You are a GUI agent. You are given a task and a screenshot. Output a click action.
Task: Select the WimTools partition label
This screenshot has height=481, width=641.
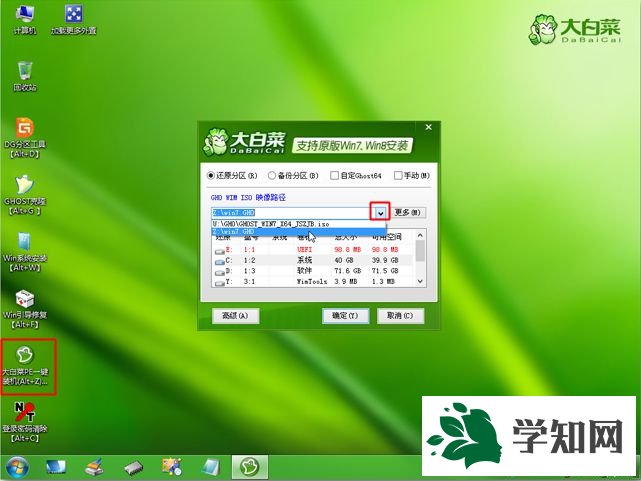click(312, 282)
